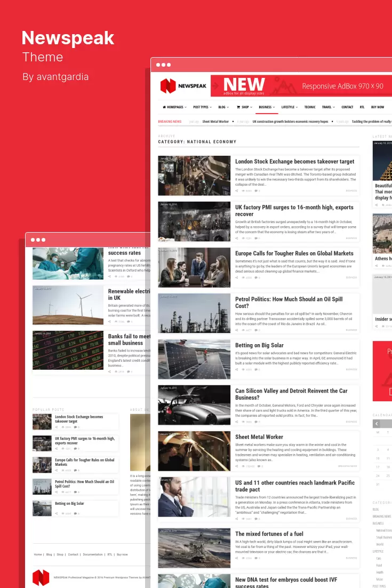Click share icon in popular post London Stock Exchange
392x588 pixels.
(x=57, y=427)
